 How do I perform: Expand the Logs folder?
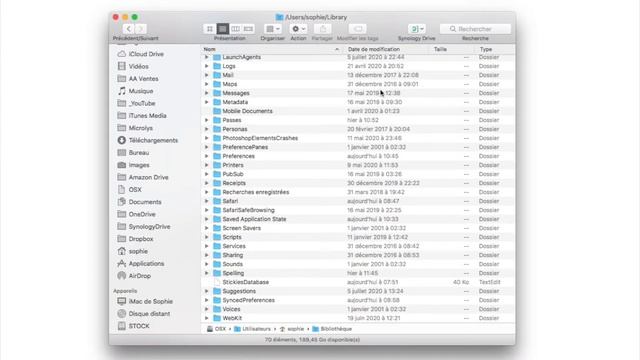(x=207, y=66)
